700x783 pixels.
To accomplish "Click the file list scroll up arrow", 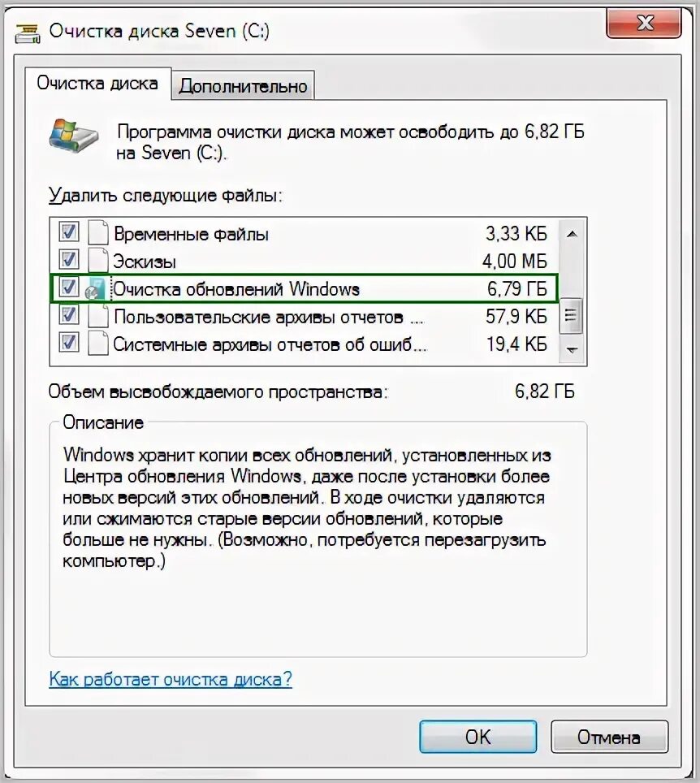I will point(573,234).
